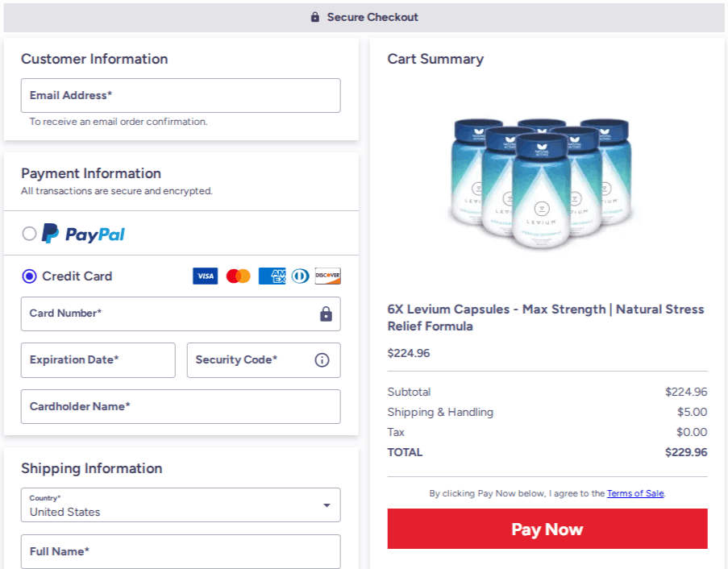Open the Country dropdown

327,505
